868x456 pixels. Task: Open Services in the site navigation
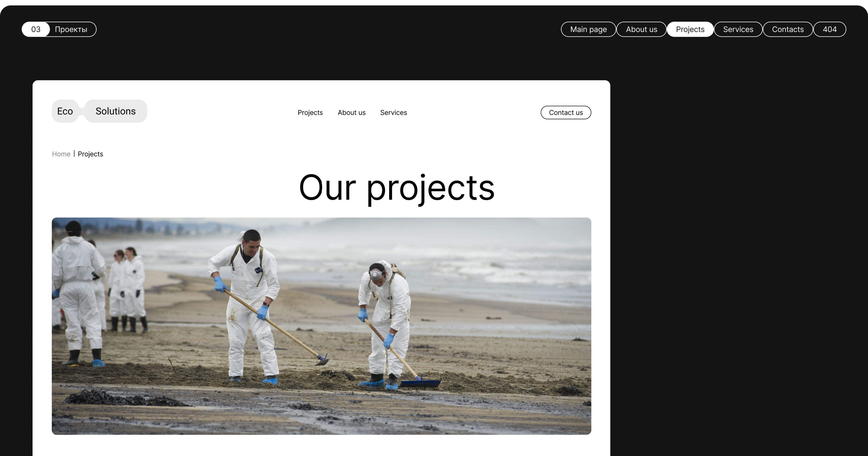393,113
